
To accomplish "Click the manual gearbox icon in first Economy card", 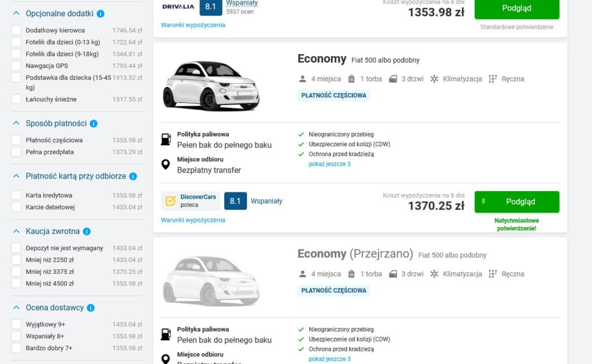I will [493, 79].
